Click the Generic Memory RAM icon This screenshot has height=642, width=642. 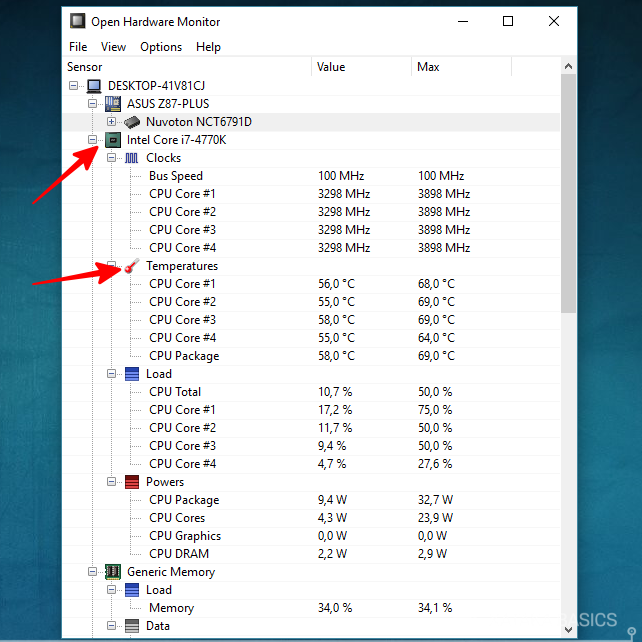coord(113,572)
